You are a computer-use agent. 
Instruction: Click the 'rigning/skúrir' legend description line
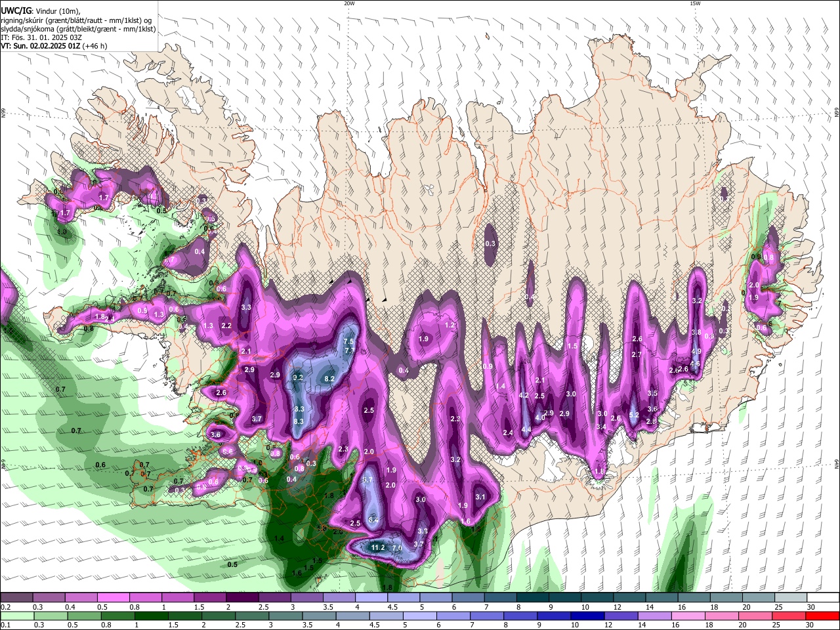pos(76,20)
